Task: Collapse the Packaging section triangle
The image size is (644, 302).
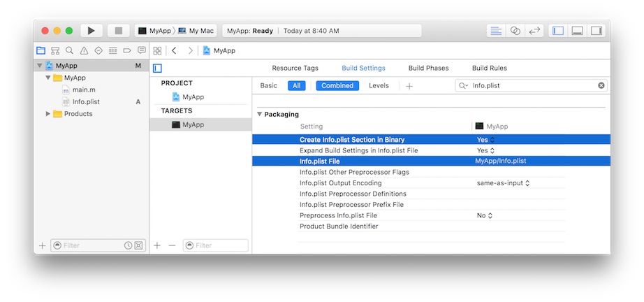Action: click(259, 114)
